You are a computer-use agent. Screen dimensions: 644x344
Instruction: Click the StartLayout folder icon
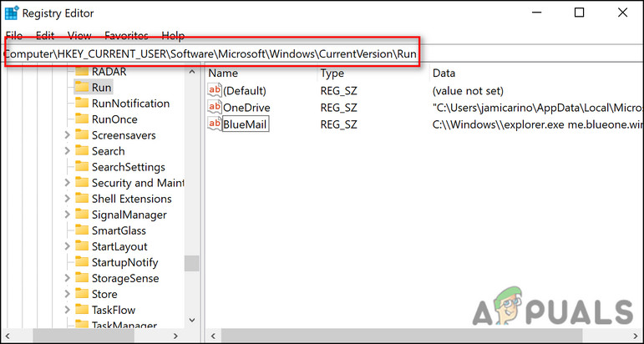82,246
